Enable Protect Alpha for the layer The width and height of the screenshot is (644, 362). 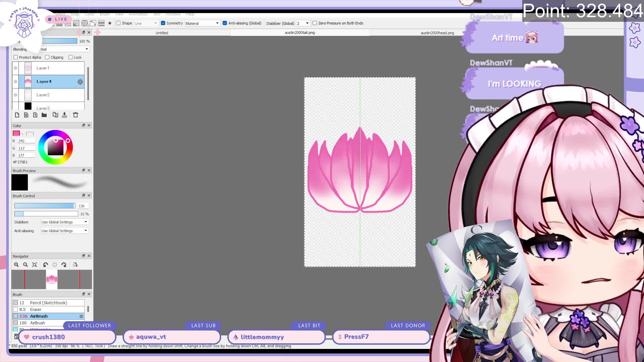(16, 57)
